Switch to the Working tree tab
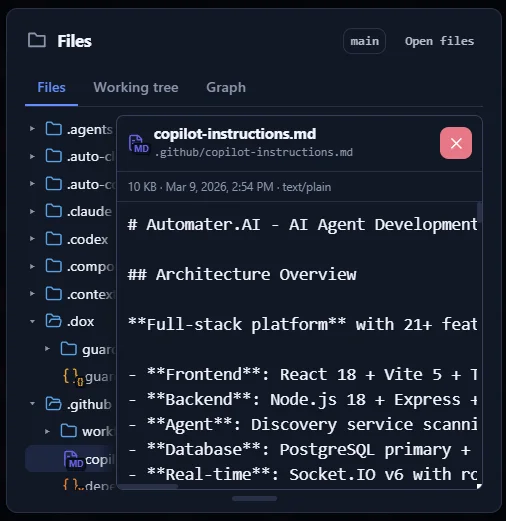 click(x=136, y=87)
